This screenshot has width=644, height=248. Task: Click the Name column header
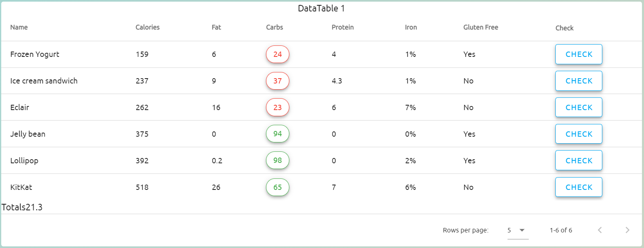pyautogui.click(x=19, y=27)
